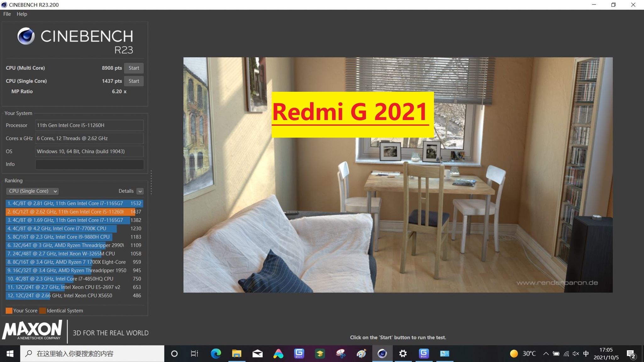
Task: Click the OS field showing Windows 10
Action: (x=89, y=151)
